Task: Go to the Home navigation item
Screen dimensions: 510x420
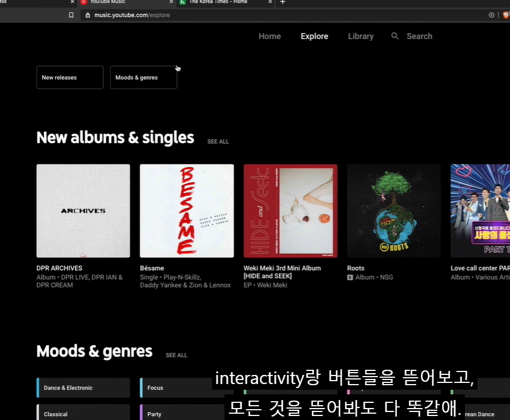Action: click(x=270, y=36)
